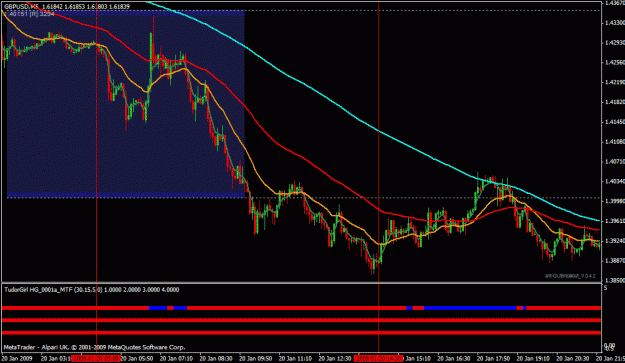625x363 pixels.
Task: Click the 1.4330 price axis label
Action: (x=615, y=23)
